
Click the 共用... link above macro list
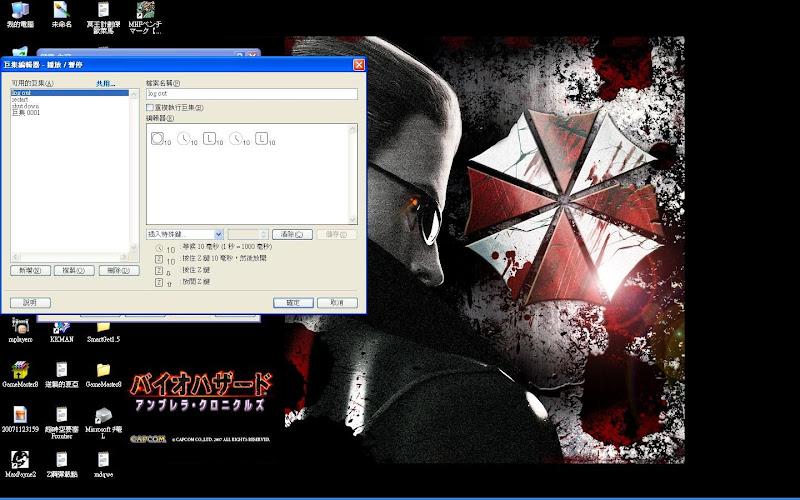(106, 84)
